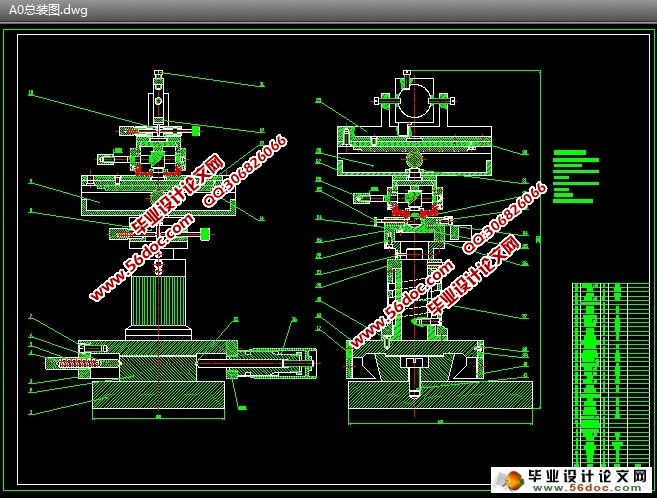Click the parts list table of the drawing
The height and width of the screenshot is (498, 657).
[x=610, y=375]
